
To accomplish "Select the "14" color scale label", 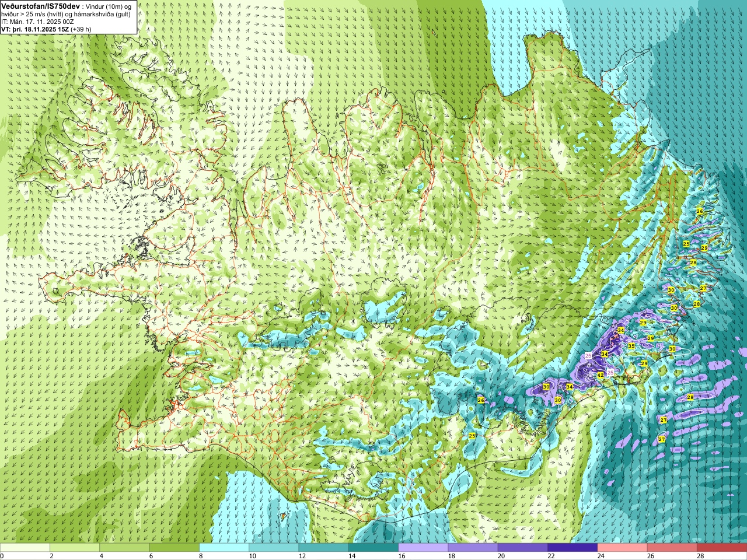I will point(352,556).
